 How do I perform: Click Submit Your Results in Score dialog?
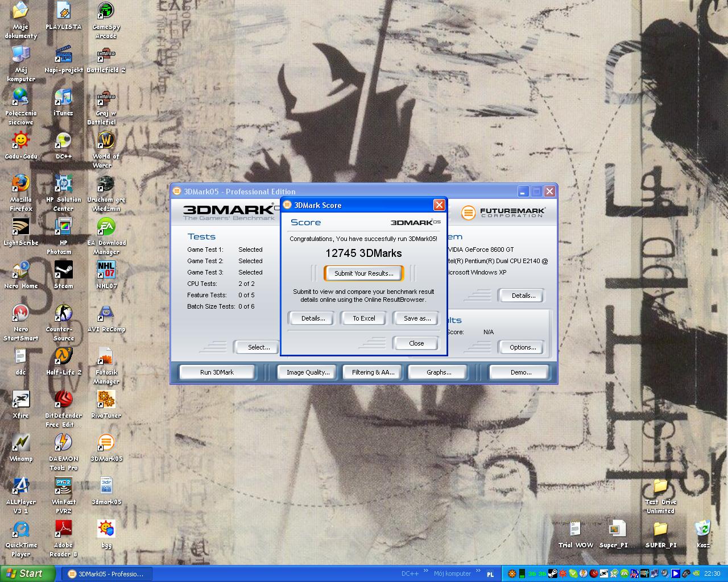pos(363,273)
